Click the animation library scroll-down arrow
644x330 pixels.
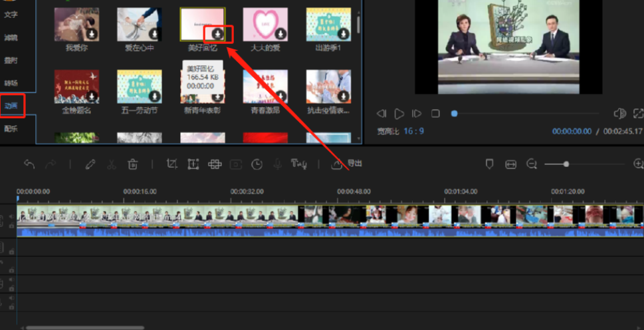359,139
